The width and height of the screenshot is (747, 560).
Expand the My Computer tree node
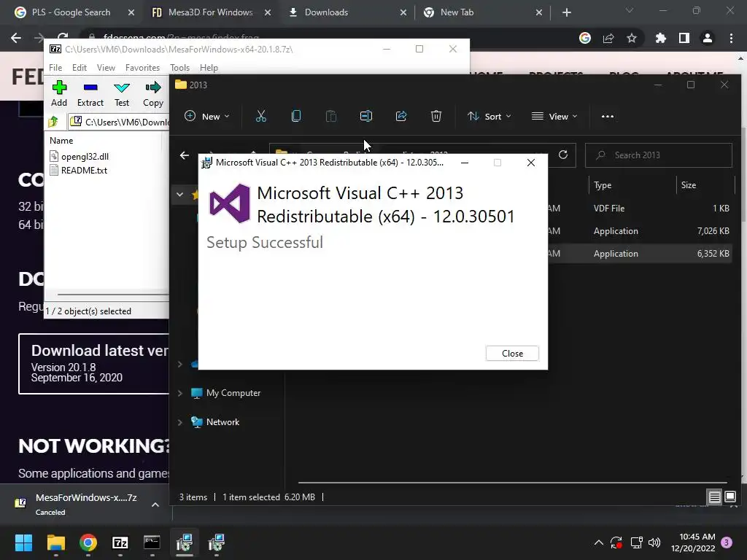click(x=180, y=393)
